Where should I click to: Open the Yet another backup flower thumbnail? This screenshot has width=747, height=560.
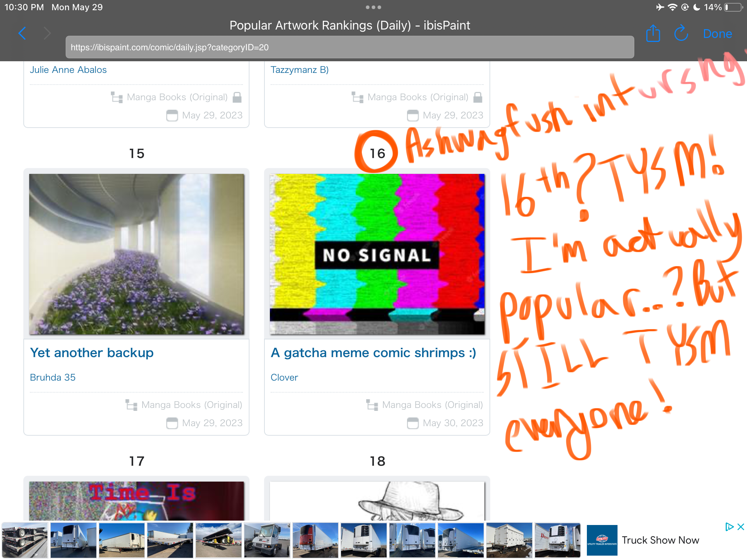[136, 254]
